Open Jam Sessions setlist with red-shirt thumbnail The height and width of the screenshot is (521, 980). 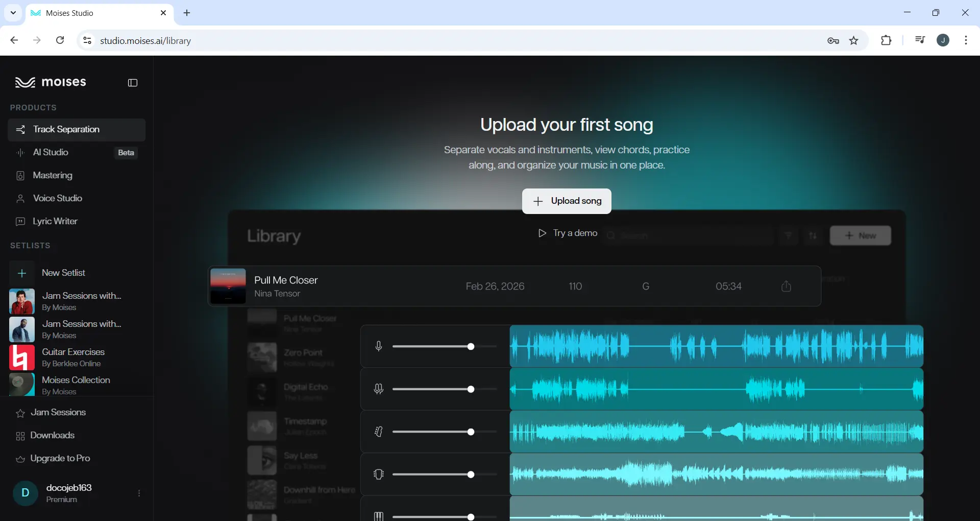(x=77, y=301)
